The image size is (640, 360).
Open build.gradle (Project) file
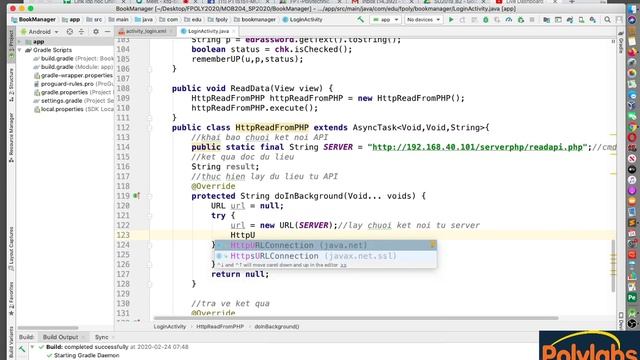tap(73, 58)
